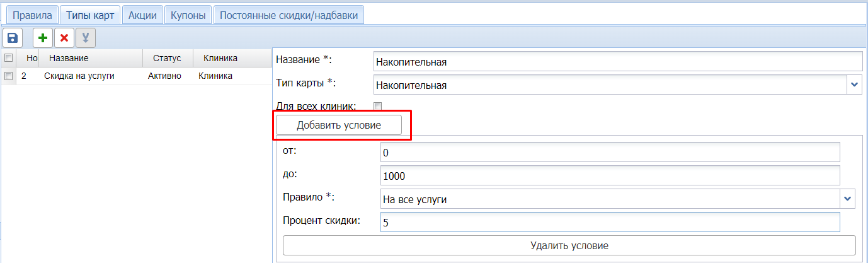The width and height of the screenshot is (868, 263).
Task: Switch to the Правила tab
Action: coord(33,15)
